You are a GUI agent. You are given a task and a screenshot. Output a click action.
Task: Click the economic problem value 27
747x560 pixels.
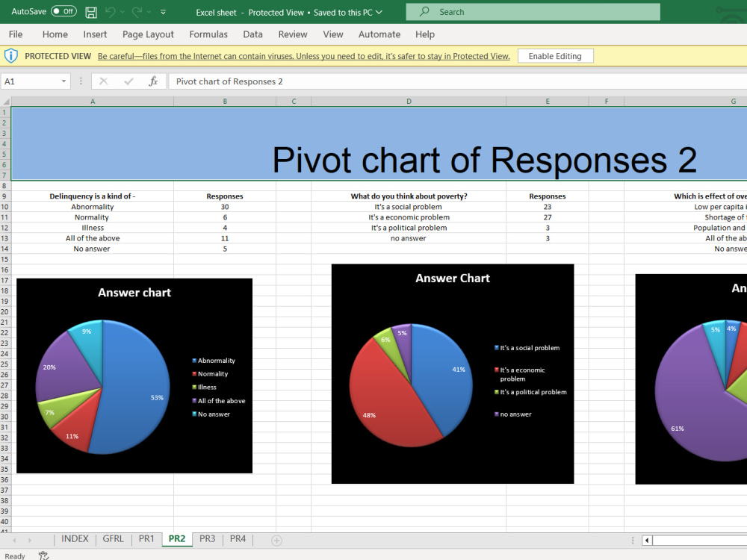(x=548, y=217)
